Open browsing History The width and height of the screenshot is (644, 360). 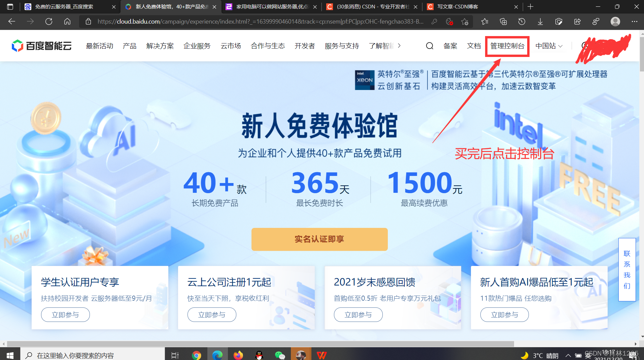[x=522, y=22]
